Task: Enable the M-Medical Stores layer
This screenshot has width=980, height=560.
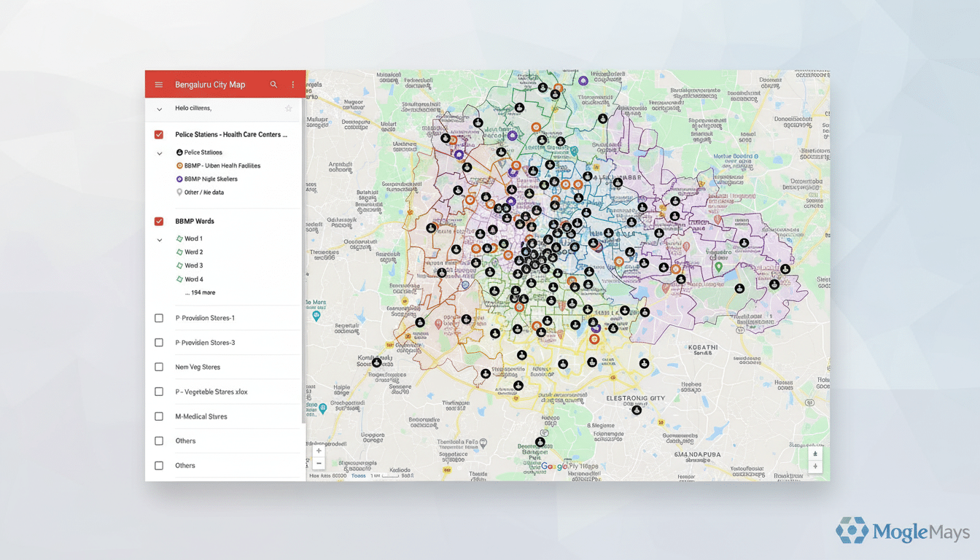Action: tap(159, 416)
